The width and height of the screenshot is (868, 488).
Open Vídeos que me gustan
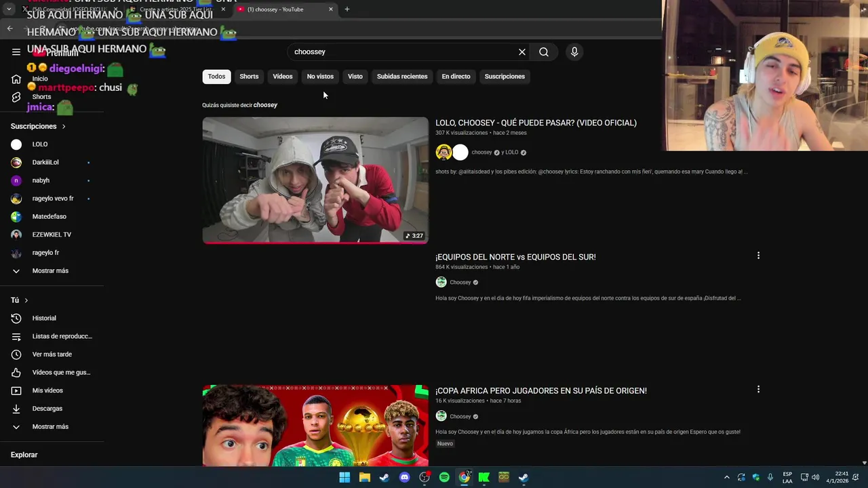click(x=52, y=372)
